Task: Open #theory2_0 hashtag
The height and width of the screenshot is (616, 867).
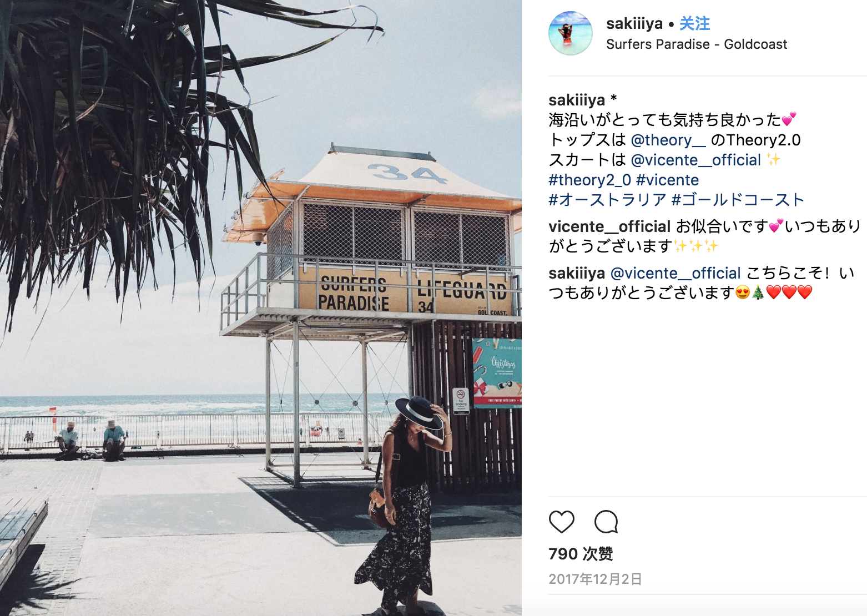Action: 589,180
